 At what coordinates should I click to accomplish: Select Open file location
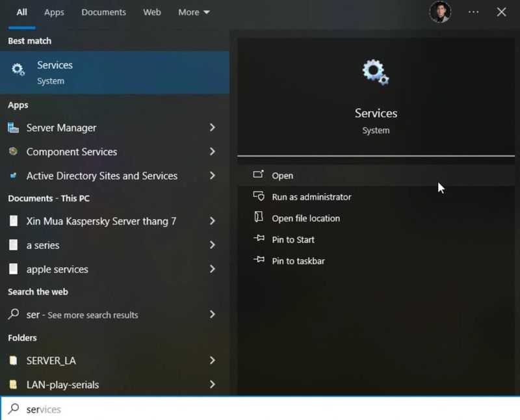coord(305,218)
